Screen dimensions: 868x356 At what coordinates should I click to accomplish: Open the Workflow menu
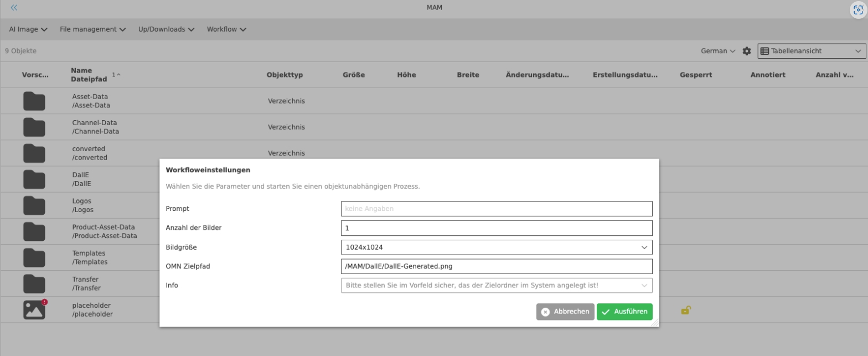[x=226, y=29]
